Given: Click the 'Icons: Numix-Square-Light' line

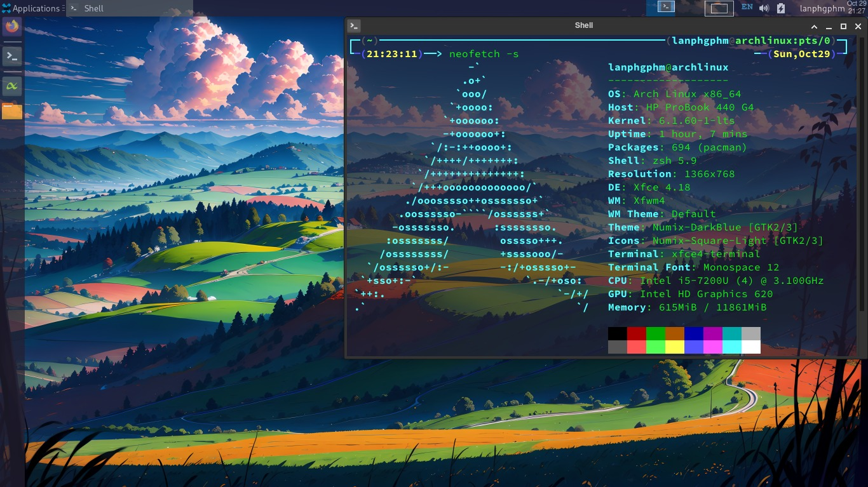Looking at the screenshot, I should [715, 241].
